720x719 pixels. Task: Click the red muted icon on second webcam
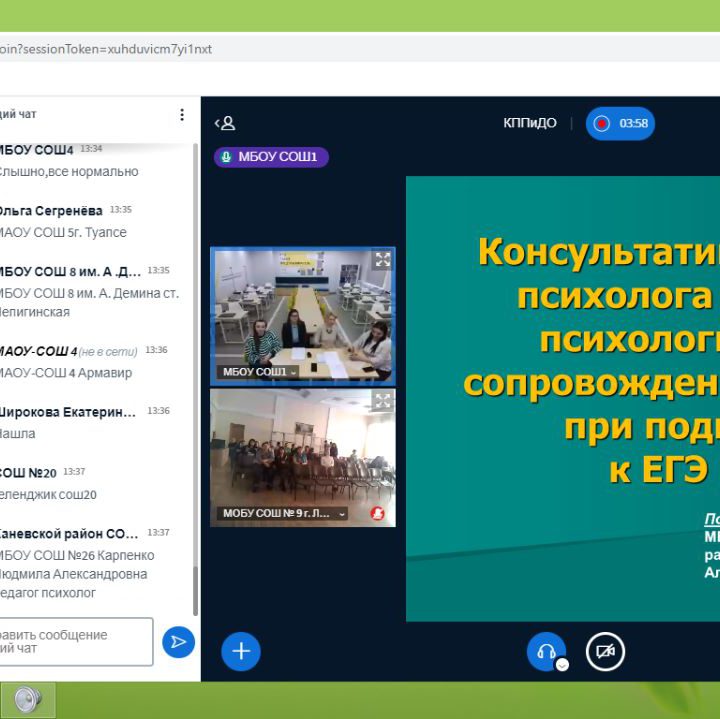coord(378,513)
